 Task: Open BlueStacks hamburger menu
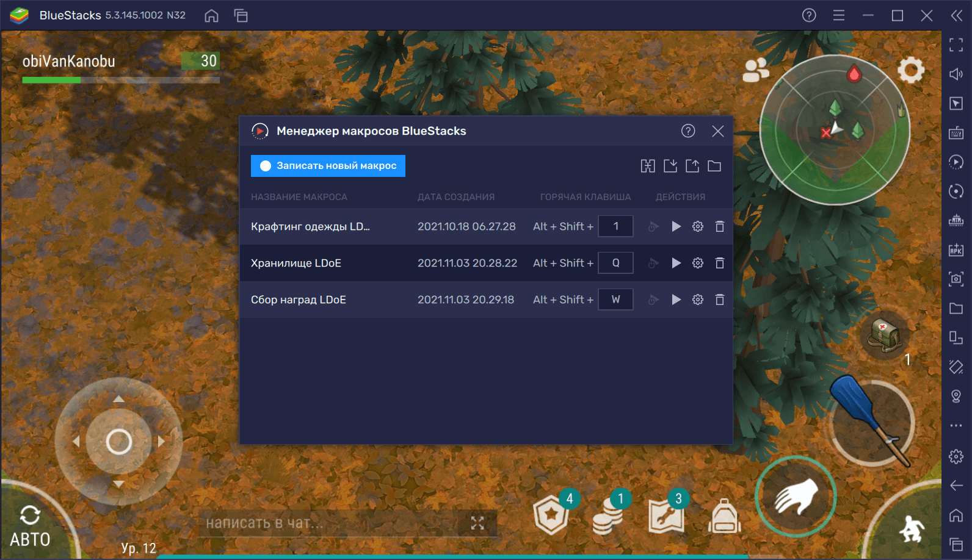839,15
